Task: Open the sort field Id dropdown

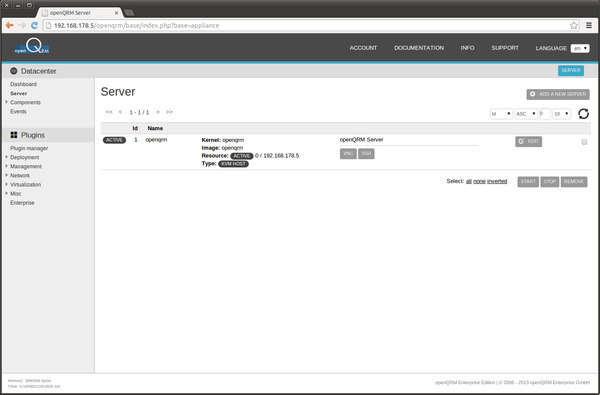Action: [x=501, y=114]
